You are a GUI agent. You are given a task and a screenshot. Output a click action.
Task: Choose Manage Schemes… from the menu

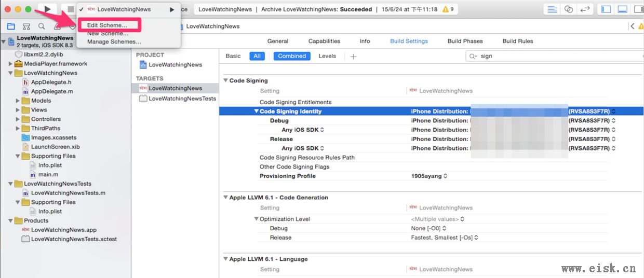(114, 41)
